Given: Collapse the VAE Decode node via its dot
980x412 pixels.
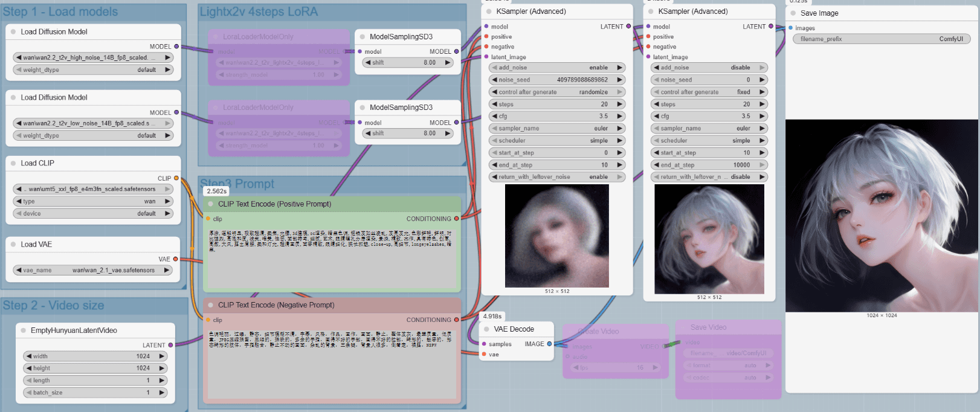Looking at the screenshot, I should (487, 329).
